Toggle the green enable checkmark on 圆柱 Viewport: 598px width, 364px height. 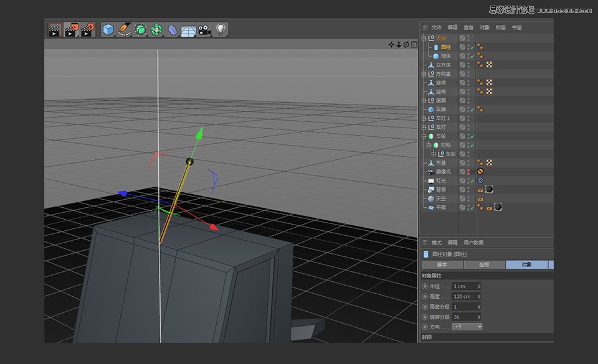(472, 48)
